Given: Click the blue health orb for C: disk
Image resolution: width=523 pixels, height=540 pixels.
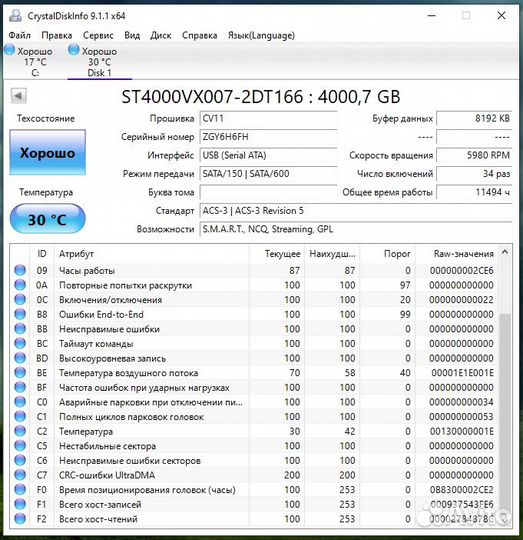Looking at the screenshot, I should [10, 50].
